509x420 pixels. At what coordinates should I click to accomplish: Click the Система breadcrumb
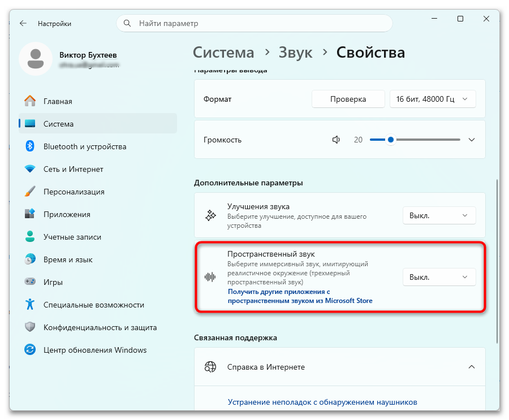click(x=223, y=53)
